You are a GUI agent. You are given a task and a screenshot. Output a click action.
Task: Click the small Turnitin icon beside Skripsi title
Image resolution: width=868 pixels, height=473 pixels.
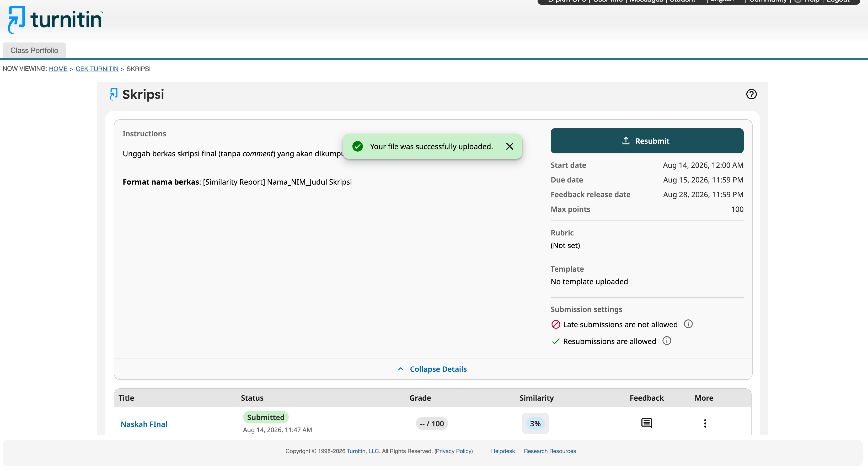click(114, 94)
